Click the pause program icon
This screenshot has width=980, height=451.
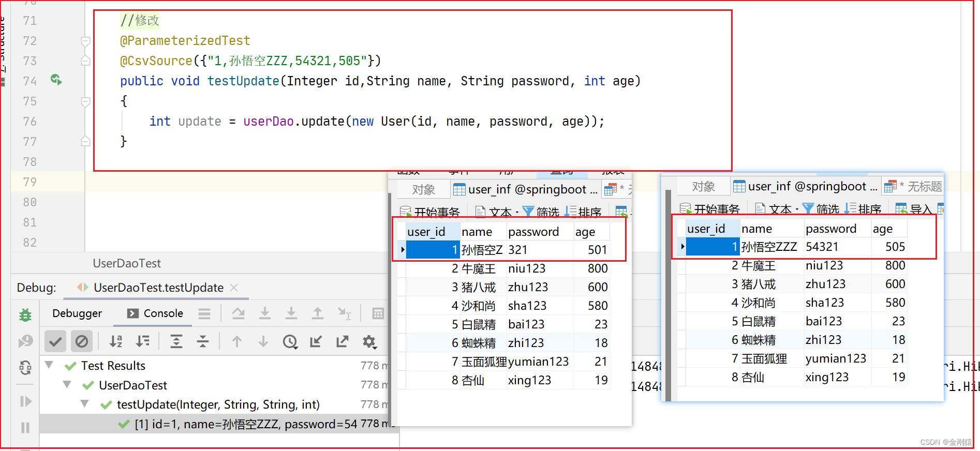[x=25, y=428]
